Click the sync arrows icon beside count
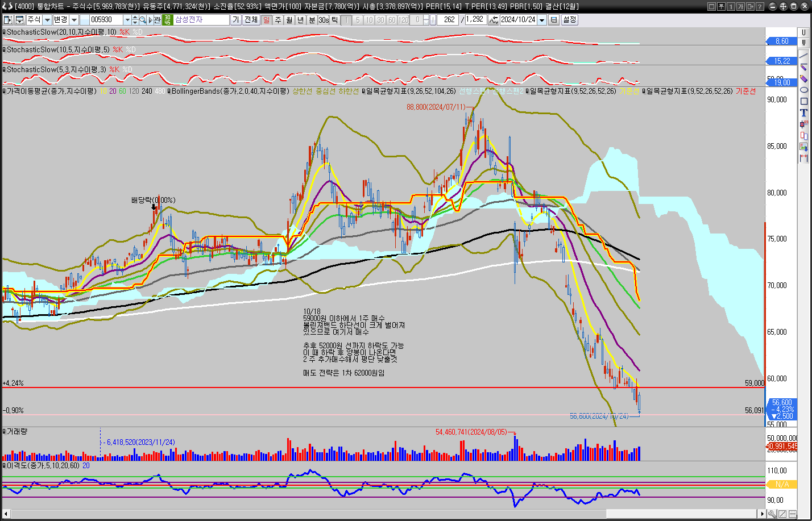This screenshot has height=521, width=812. 494,20
